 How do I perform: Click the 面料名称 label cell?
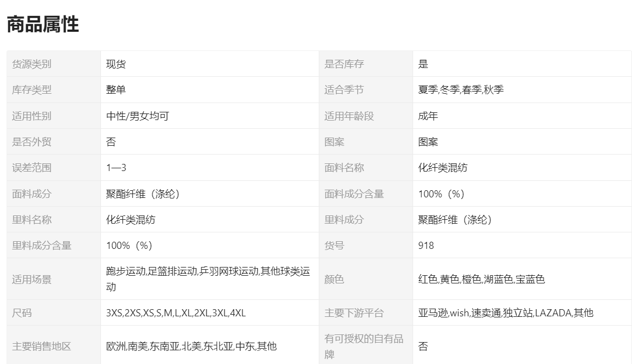tap(344, 168)
